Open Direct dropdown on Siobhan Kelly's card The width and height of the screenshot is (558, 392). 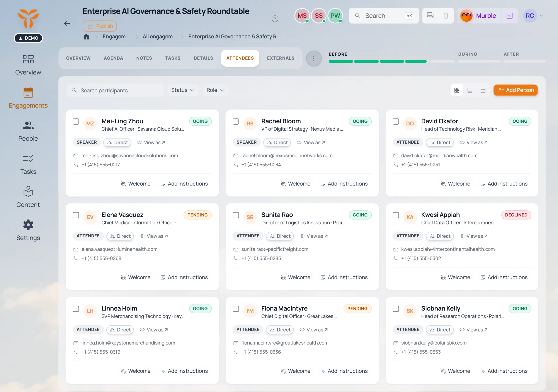click(x=440, y=329)
